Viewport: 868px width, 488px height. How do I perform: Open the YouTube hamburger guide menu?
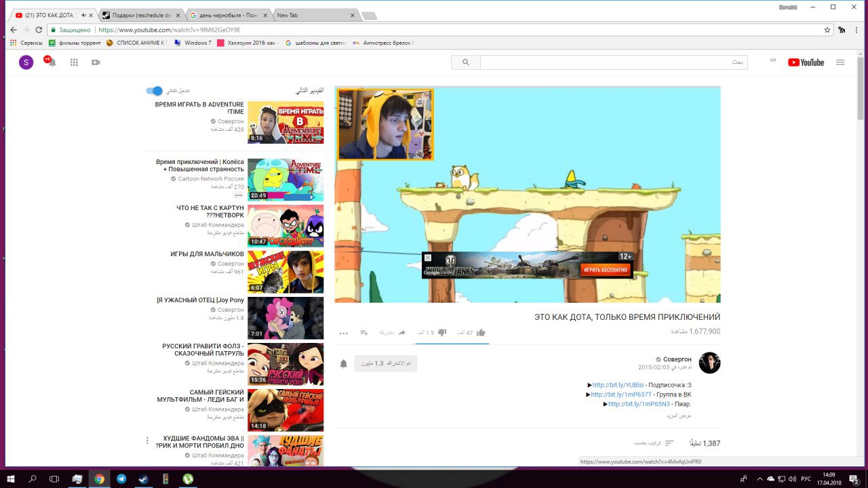coord(840,62)
